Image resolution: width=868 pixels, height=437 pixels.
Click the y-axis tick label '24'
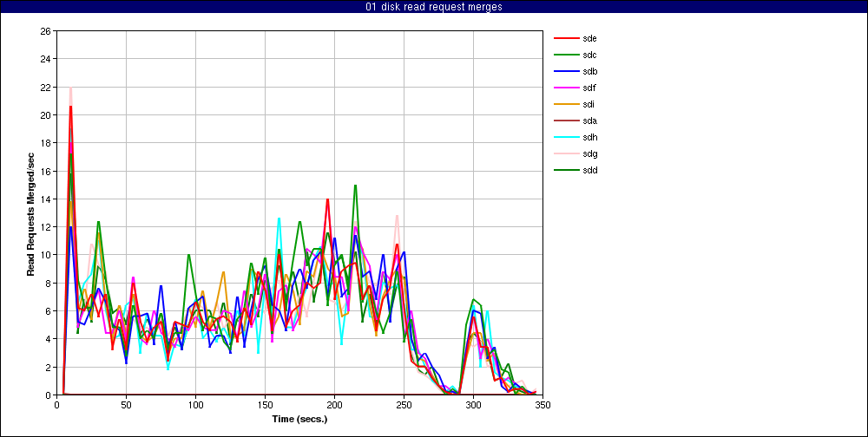pyautogui.click(x=46, y=59)
